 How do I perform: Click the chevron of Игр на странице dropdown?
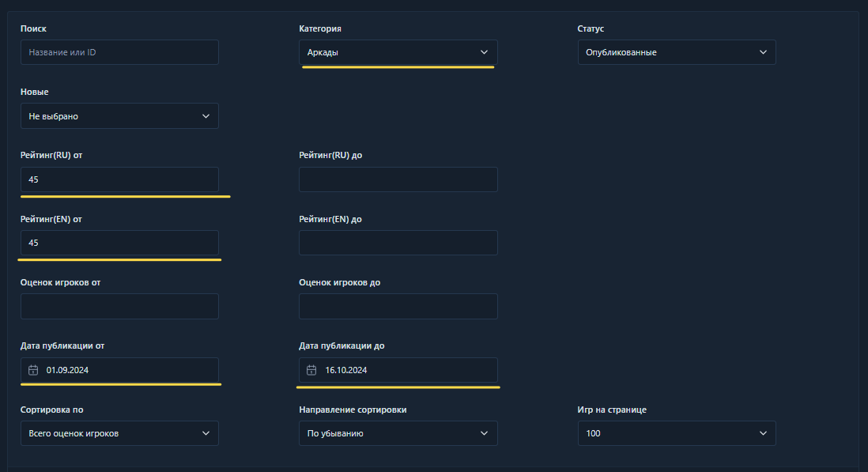763,433
